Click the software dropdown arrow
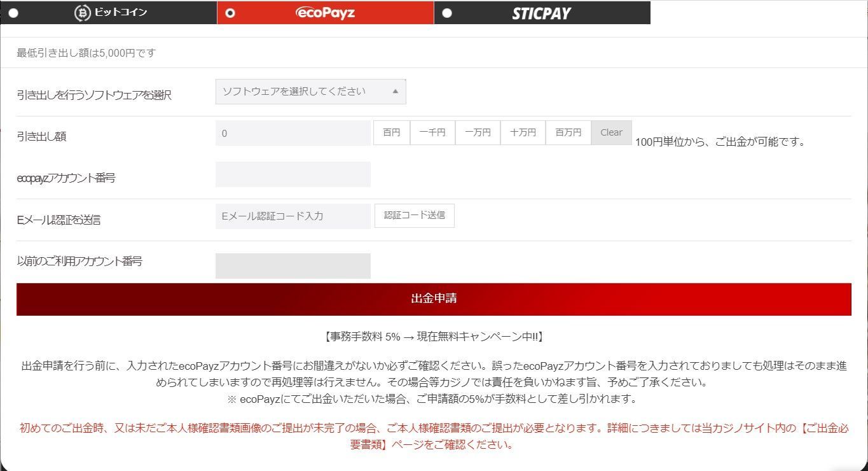The image size is (868, 471). (395, 92)
